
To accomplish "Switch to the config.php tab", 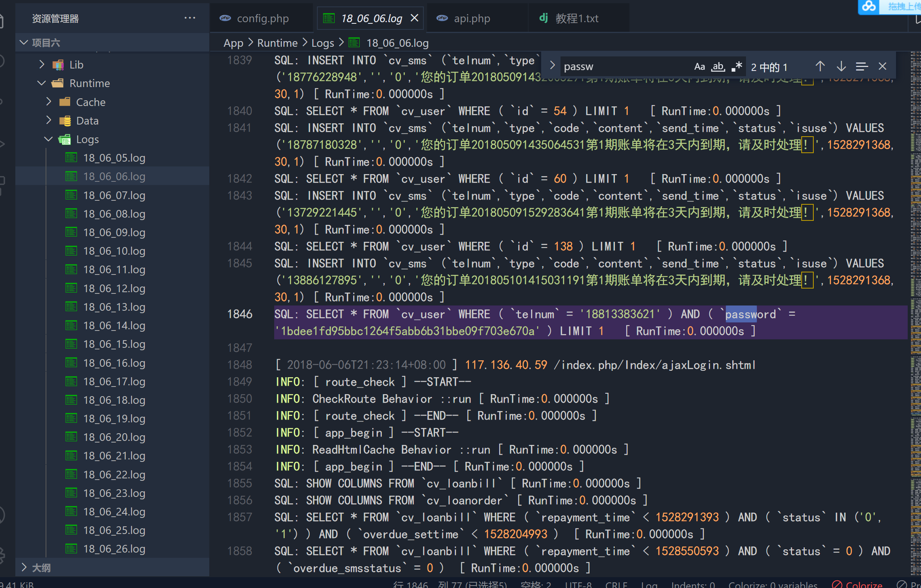I will 262,19.
